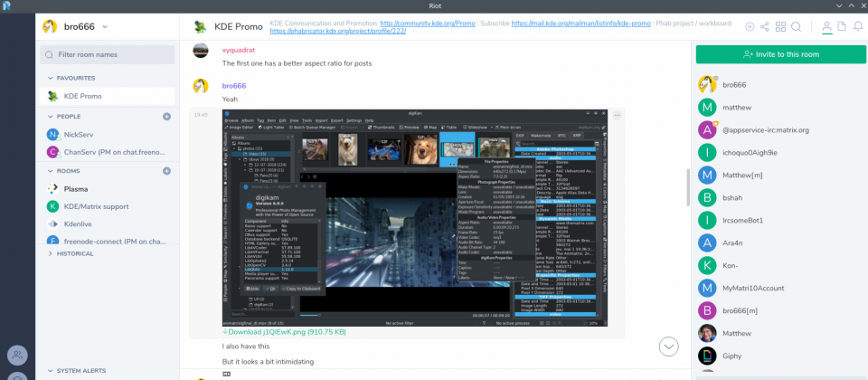Click 'But it looks a bit intimidating' message
This screenshot has height=380, width=868.
click(268, 362)
